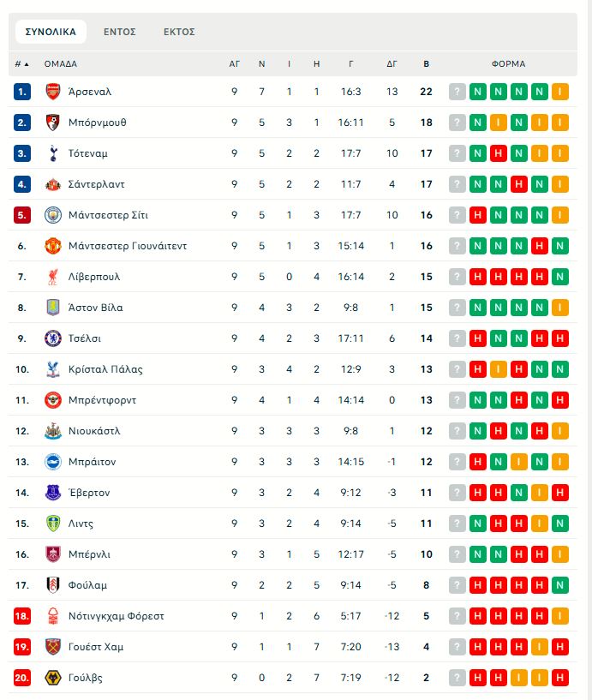
Task: Click the Arsenal club crest icon
Action: click(53, 92)
